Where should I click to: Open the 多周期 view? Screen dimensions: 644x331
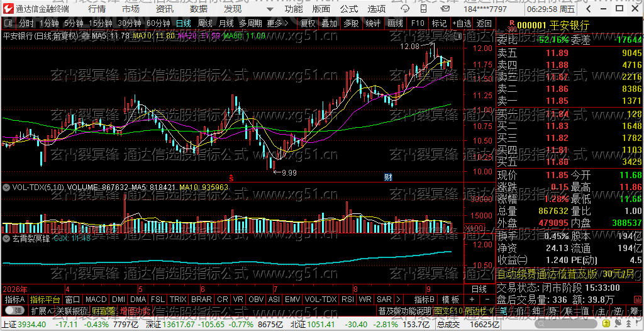(x=250, y=24)
